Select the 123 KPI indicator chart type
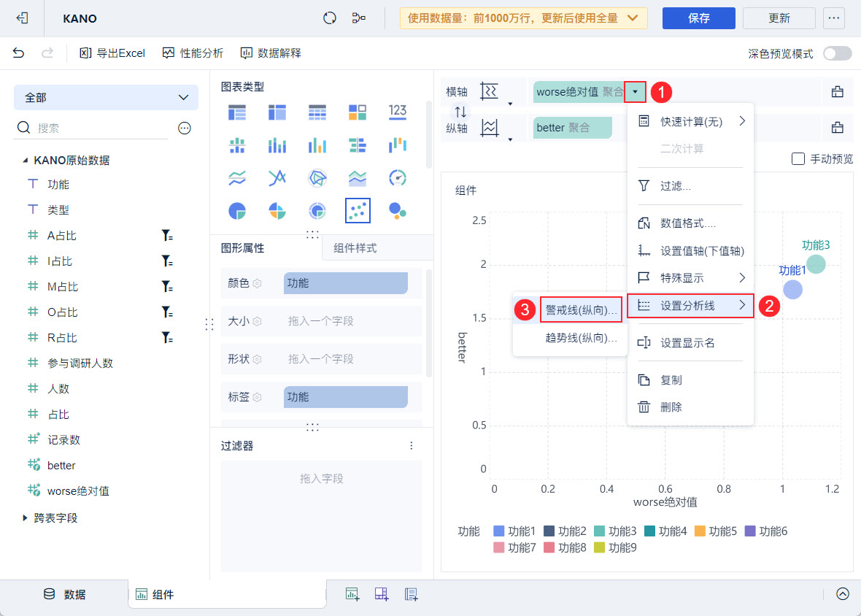 [398, 112]
